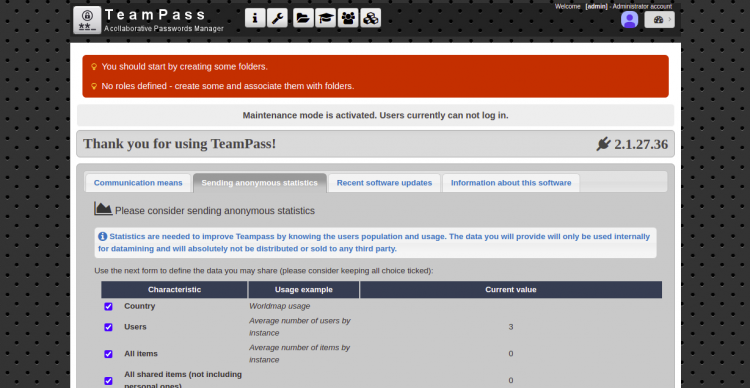Image resolution: width=750 pixels, height=388 pixels.
Task: Open roles management via graduation cap icon
Action: tap(325, 18)
